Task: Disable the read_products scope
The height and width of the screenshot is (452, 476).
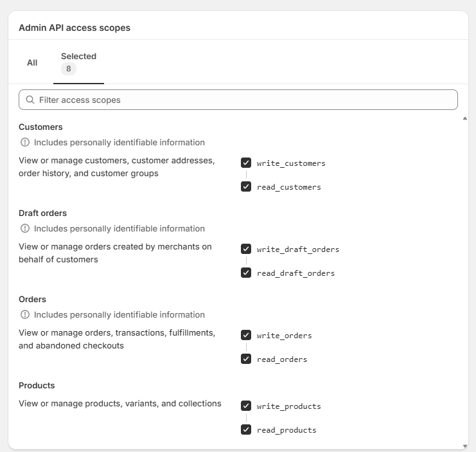Action: click(x=246, y=429)
